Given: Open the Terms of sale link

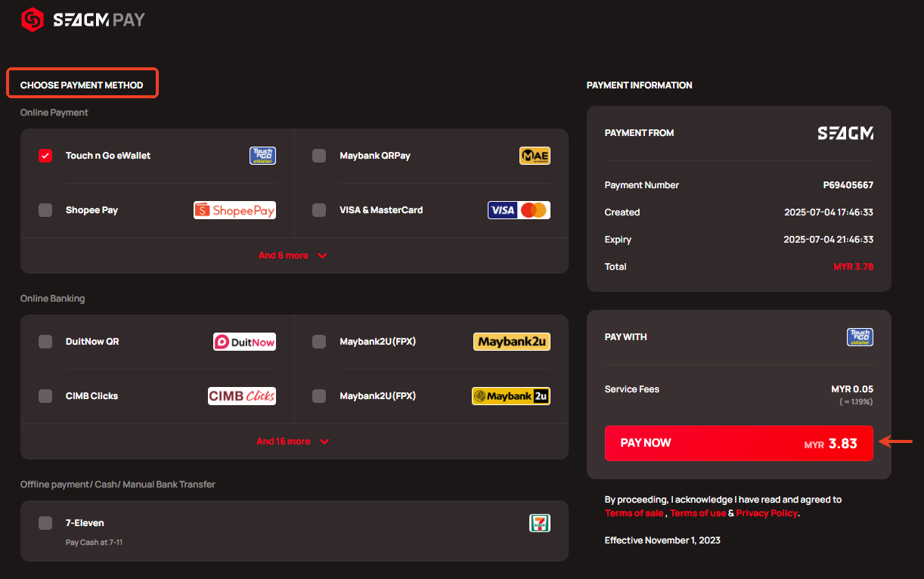Looking at the screenshot, I should point(634,513).
